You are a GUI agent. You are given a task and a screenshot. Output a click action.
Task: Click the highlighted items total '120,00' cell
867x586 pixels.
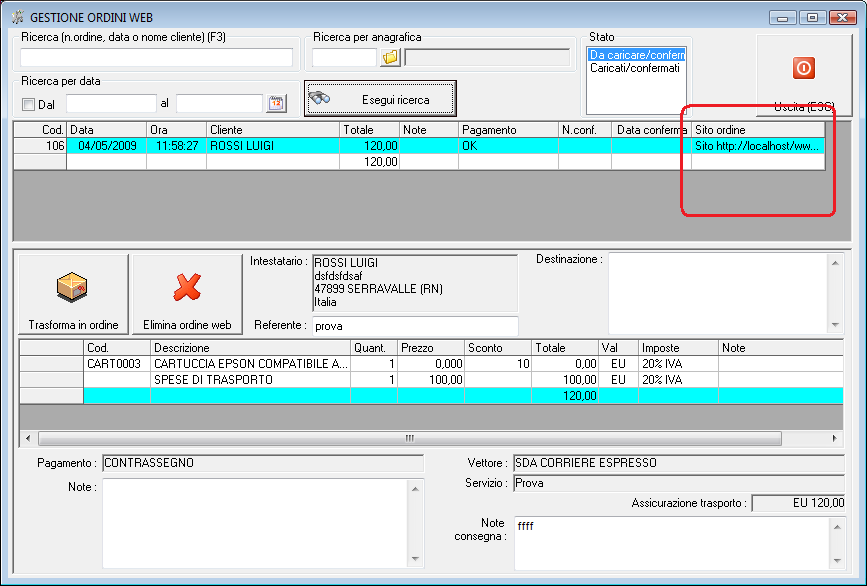click(565, 396)
